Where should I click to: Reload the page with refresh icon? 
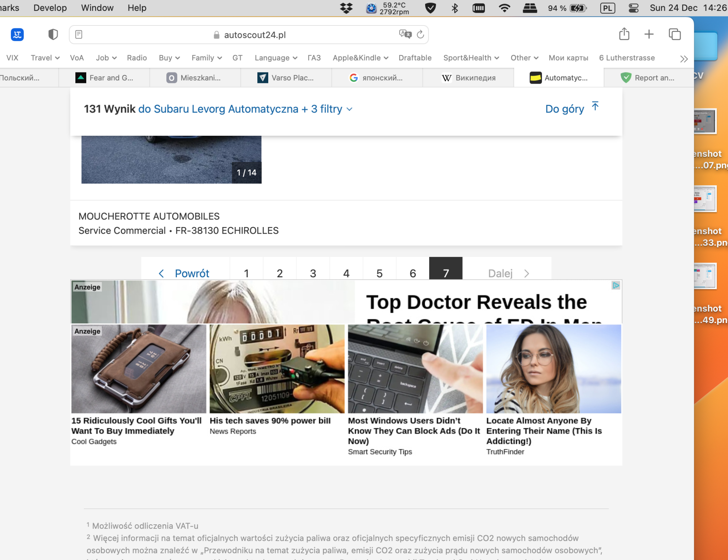point(420,35)
